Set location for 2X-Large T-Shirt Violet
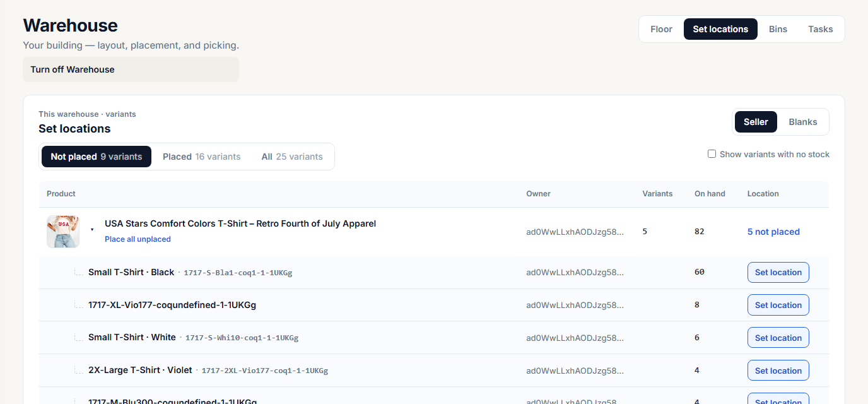This screenshot has height=404, width=868. coord(778,371)
